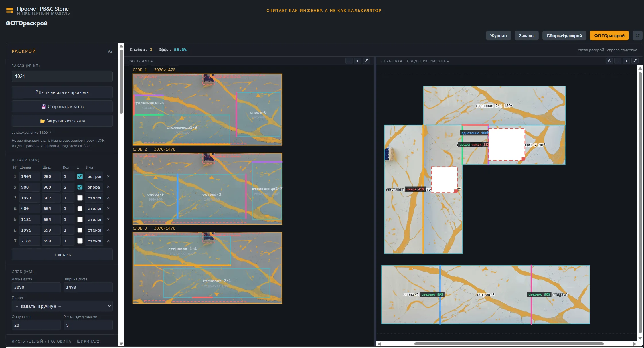
Task: Zoom out in the Стыковка panel
Action: point(618,61)
